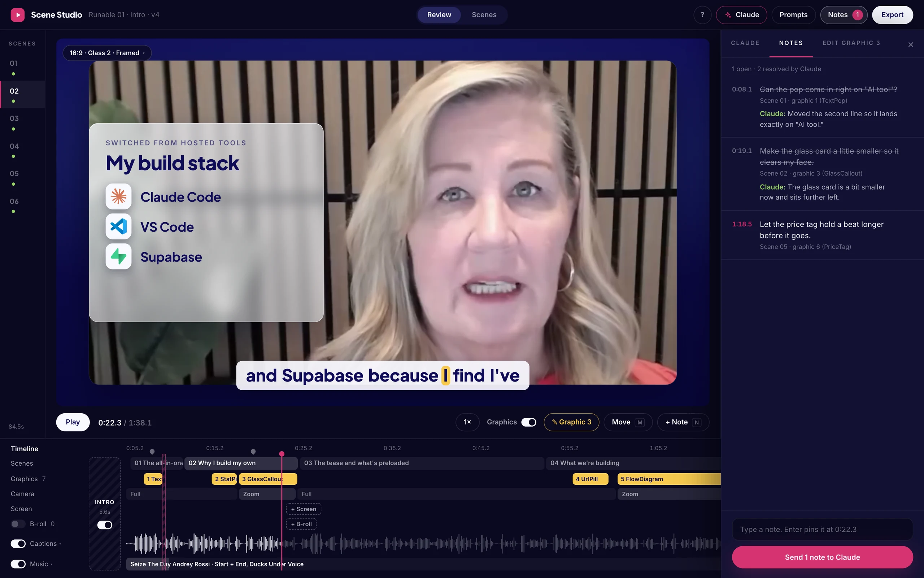Click the + Note button
The height and width of the screenshot is (578, 924).
(x=683, y=422)
